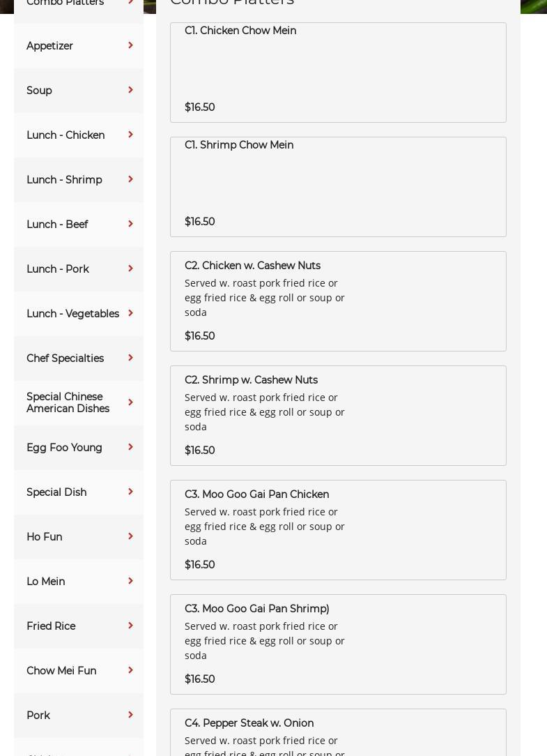Choose C2. Shrimp w. Cashew Nuts
Viewport: 547px width, 756px height.
coord(338,416)
